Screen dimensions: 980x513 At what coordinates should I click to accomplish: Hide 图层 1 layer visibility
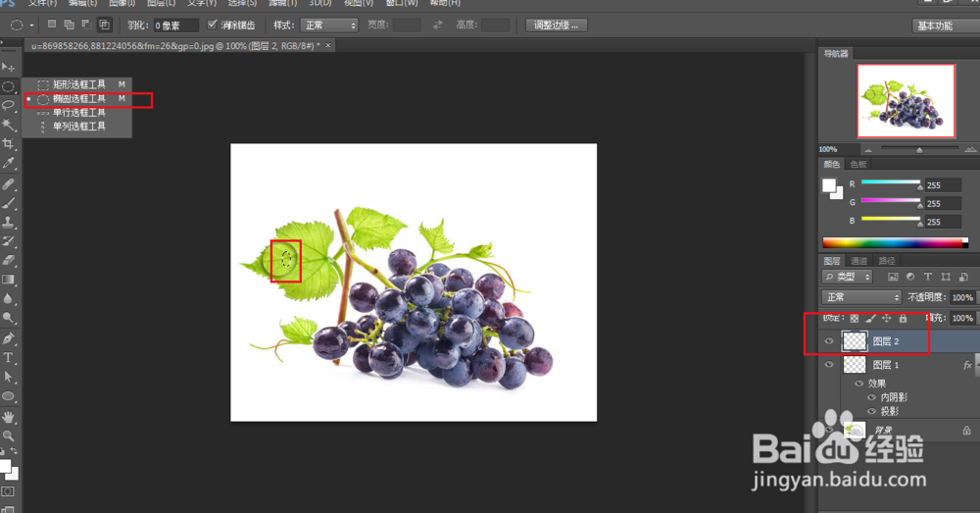[x=829, y=364]
